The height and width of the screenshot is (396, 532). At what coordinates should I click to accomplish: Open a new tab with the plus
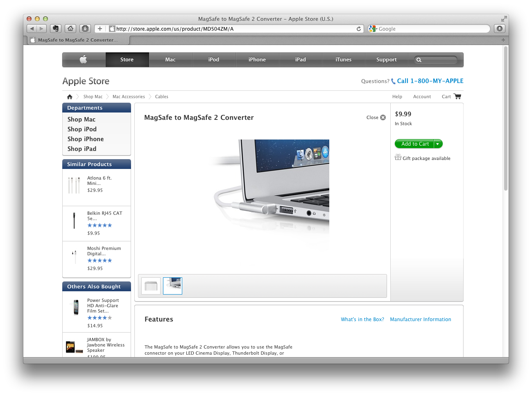503,40
